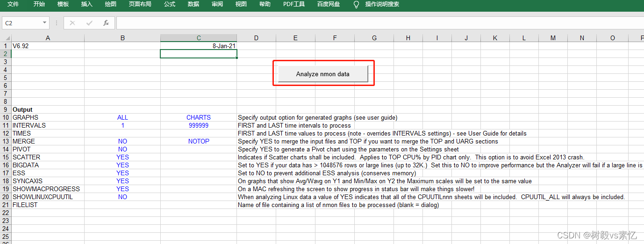
Task: Click the FILELIST label cell
Action: pyautogui.click(x=48, y=205)
